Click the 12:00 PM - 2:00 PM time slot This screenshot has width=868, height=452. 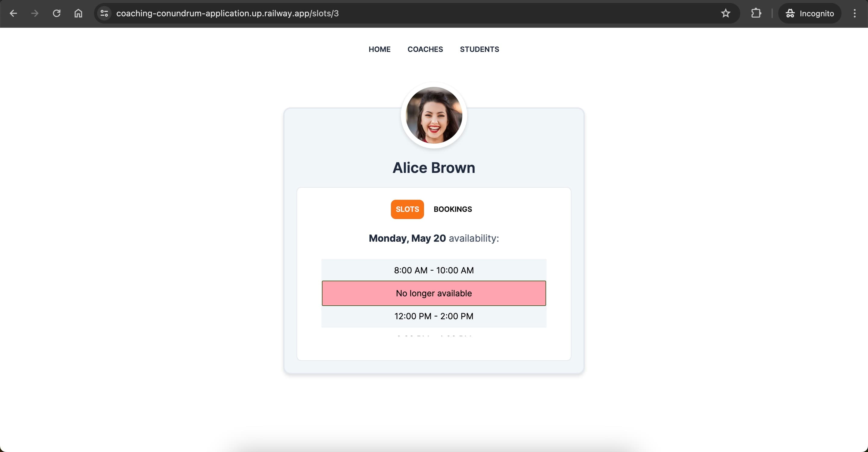tap(433, 316)
